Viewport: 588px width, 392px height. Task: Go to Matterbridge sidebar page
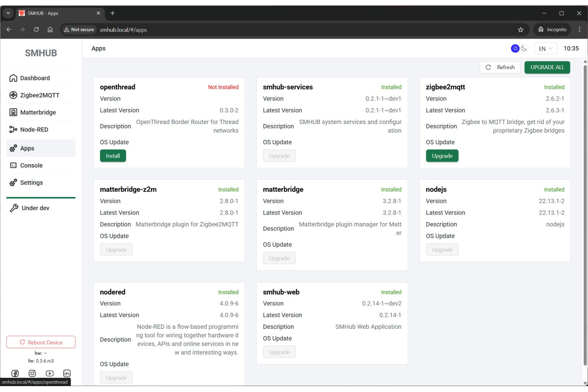tap(38, 112)
